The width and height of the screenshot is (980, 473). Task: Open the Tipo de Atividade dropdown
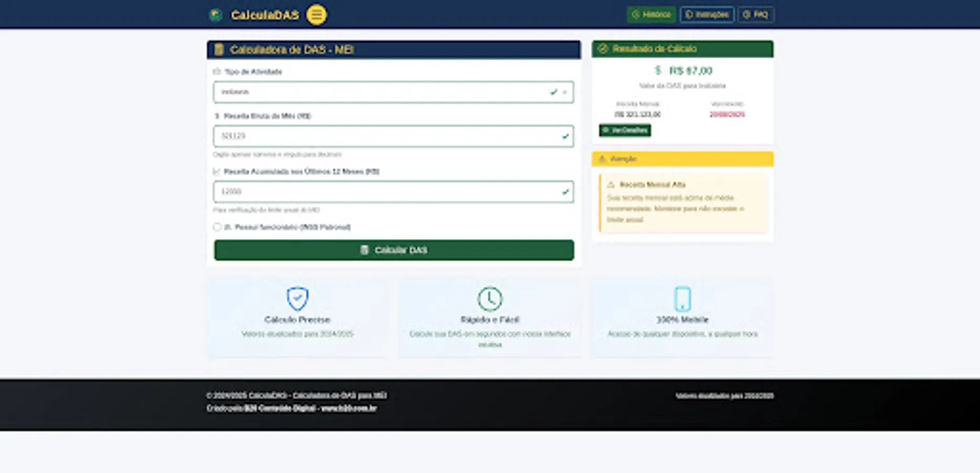click(393, 92)
